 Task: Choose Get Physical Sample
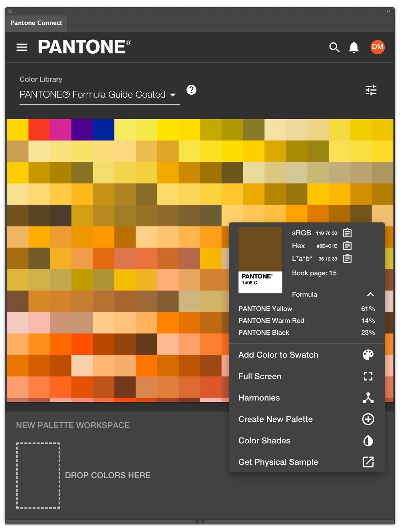coord(278,462)
